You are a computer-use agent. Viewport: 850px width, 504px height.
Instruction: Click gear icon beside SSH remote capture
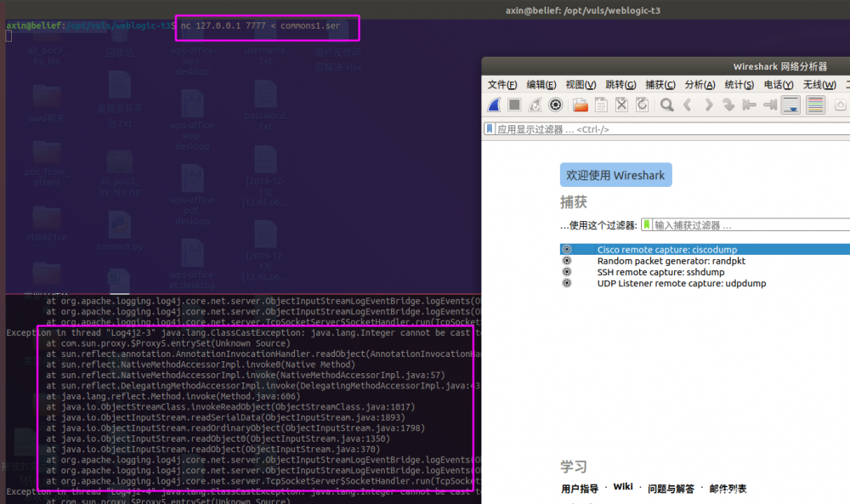click(567, 272)
